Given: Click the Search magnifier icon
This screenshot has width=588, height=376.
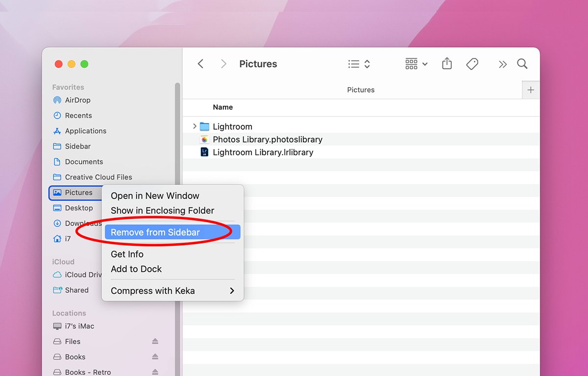Looking at the screenshot, I should (x=522, y=64).
